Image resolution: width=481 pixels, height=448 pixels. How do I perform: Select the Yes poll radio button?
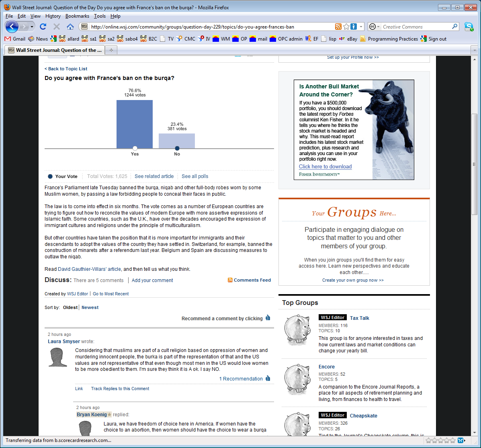coord(135,148)
